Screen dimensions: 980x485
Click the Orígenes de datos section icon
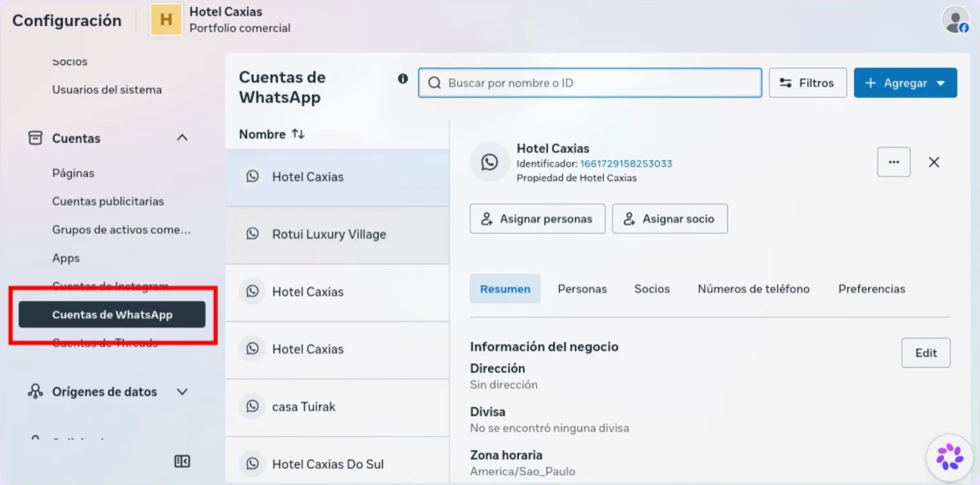(x=35, y=391)
